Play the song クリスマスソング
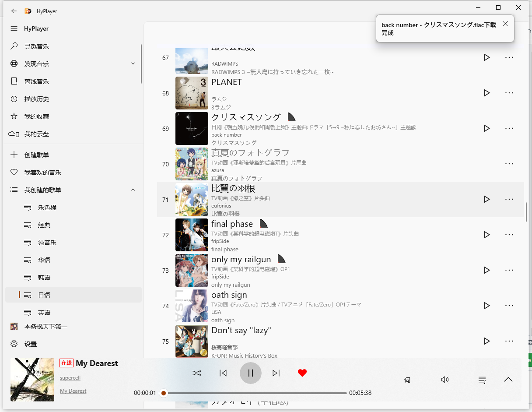 click(487, 128)
